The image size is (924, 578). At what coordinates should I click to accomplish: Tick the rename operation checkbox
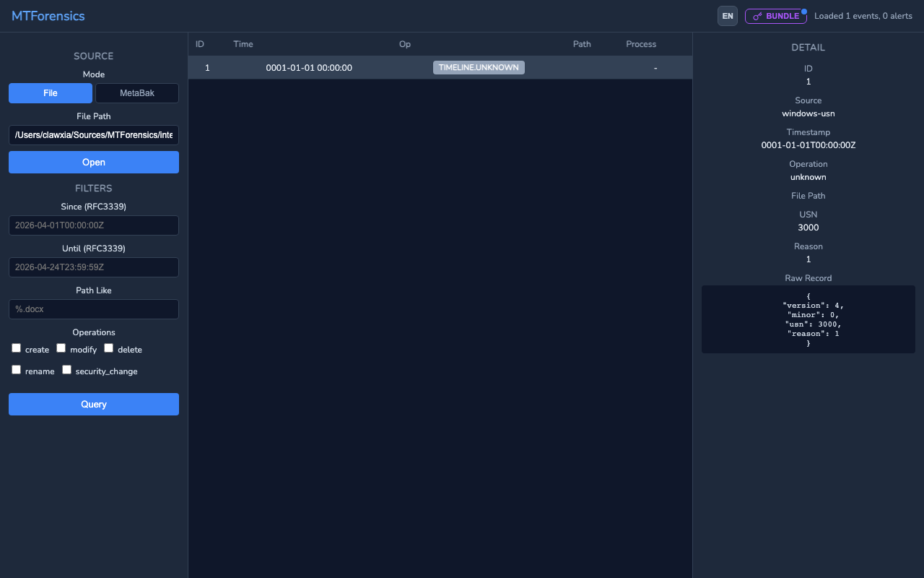[16, 370]
